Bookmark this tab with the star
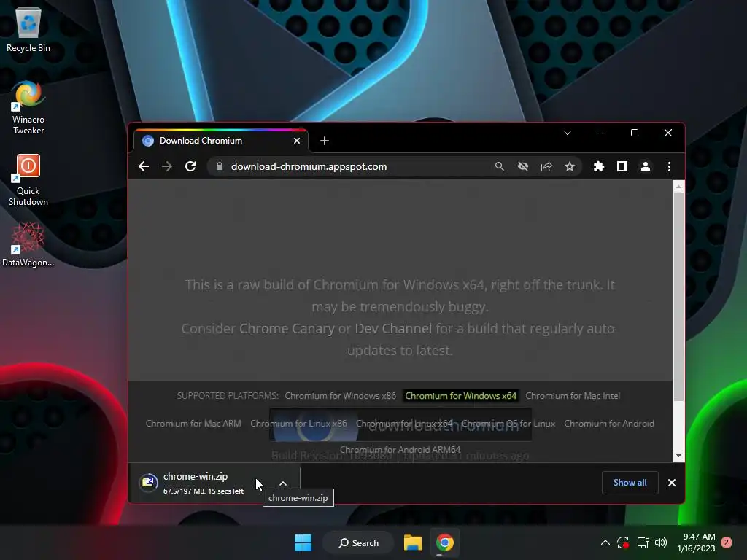Image resolution: width=747 pixels, height=560 pixels. (569, 166)
